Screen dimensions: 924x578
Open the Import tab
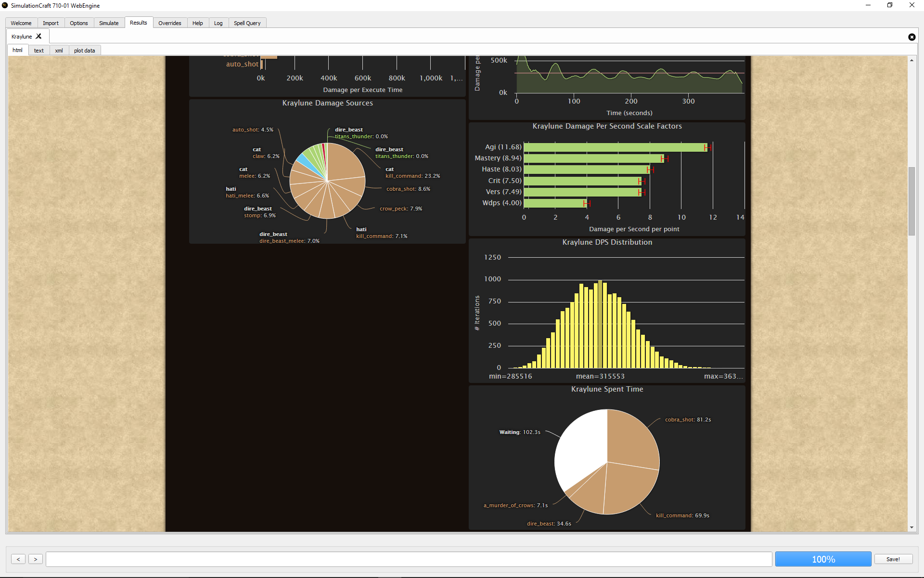pos(51,23)
